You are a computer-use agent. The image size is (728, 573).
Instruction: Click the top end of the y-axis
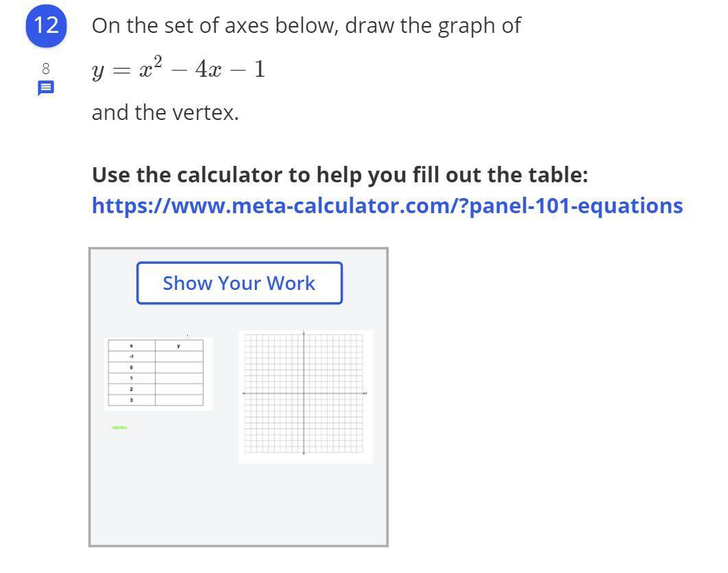pyautogui.click(x=304, y=333)
